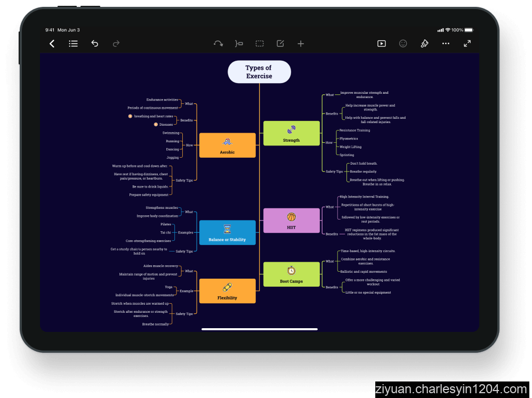Select the Strength topic node

point(291,133)
